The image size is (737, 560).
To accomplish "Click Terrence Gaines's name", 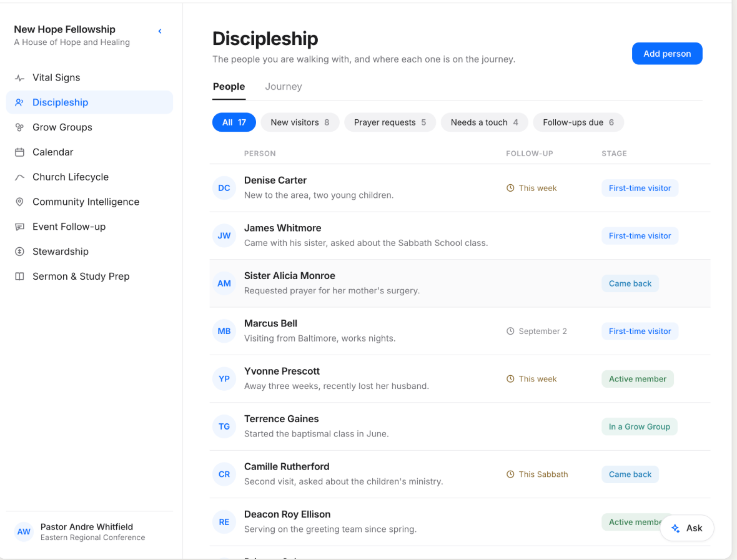I will point(281,419).
